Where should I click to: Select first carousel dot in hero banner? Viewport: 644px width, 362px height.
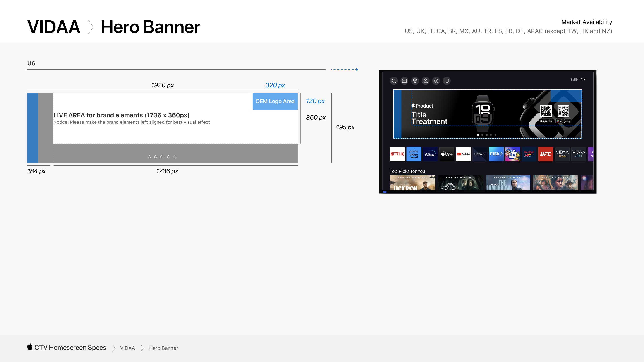click(x=478, y=135)
